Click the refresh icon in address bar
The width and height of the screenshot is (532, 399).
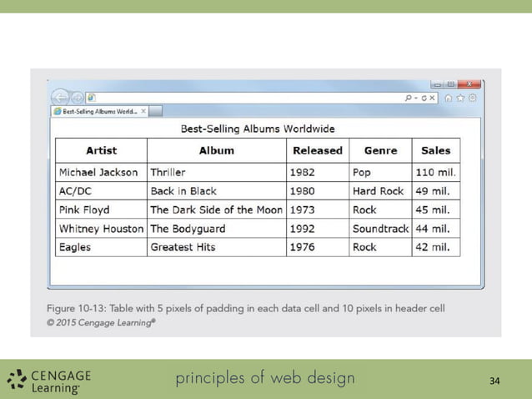click(424, 98)
